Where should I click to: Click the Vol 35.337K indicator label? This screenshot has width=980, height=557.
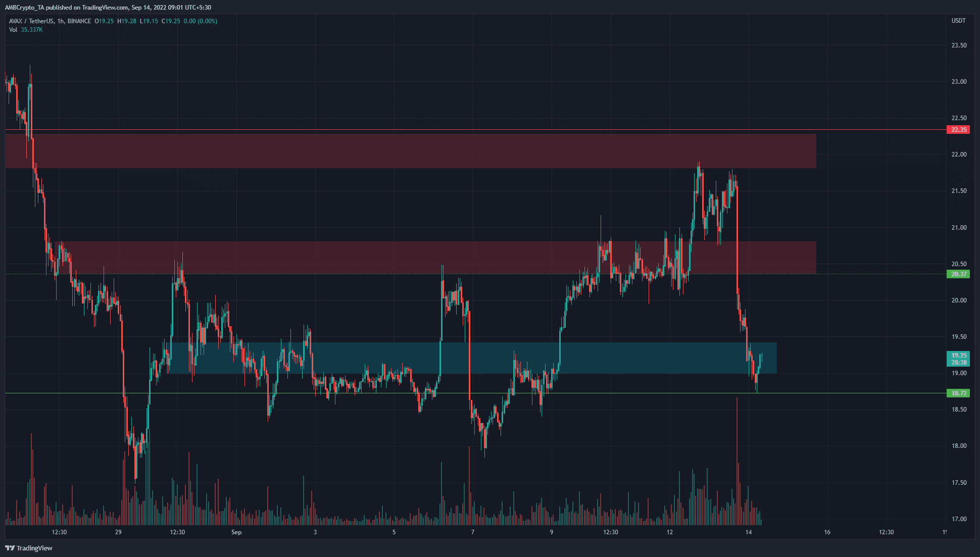[26, 30]
